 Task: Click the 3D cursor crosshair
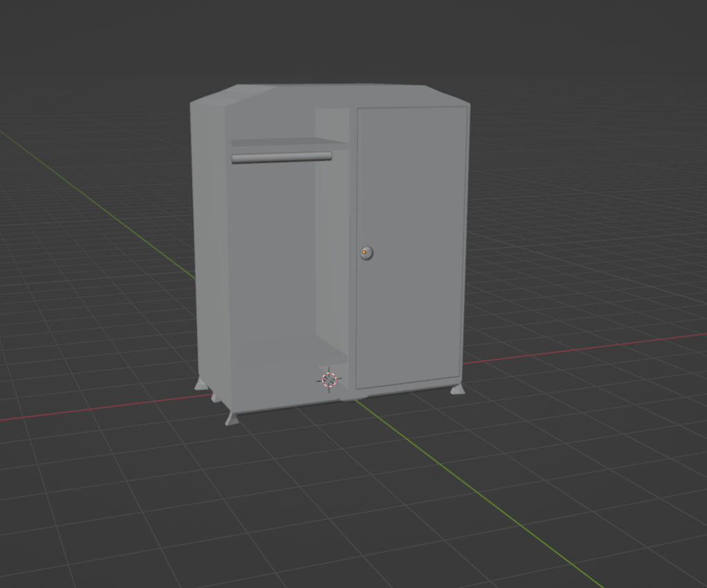[329, 379]
